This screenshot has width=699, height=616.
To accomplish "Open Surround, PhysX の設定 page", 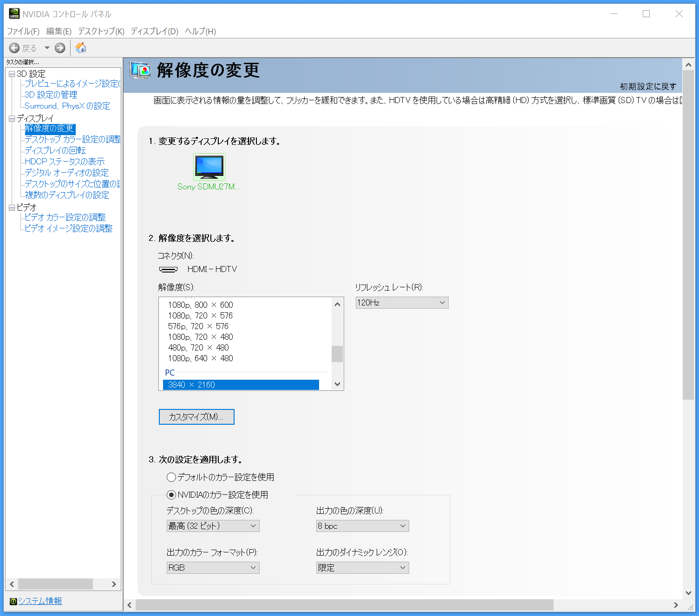I will coord(67,106).
